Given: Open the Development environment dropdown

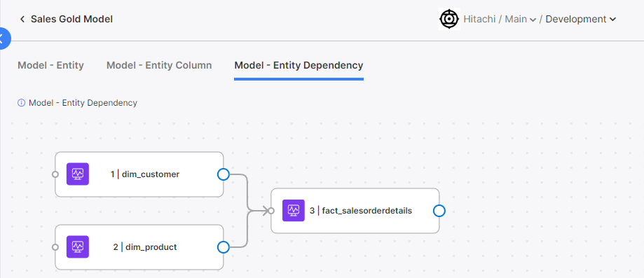Looking at the screenshot, I should click(581, 20).
